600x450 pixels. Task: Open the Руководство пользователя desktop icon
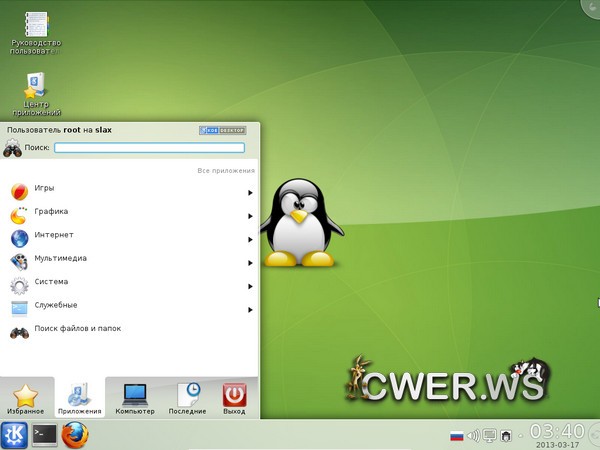[x=36, y=28]
